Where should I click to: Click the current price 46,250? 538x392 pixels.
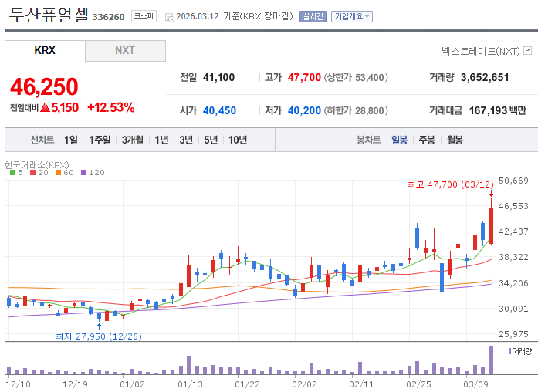pos(44,86)
